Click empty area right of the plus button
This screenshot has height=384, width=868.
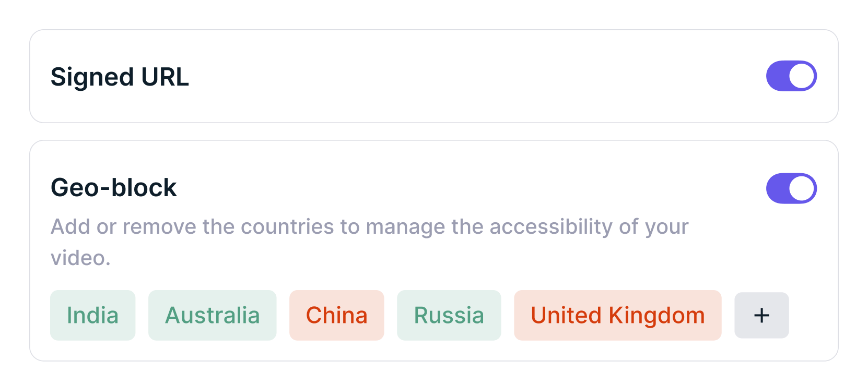click(812, 316)
